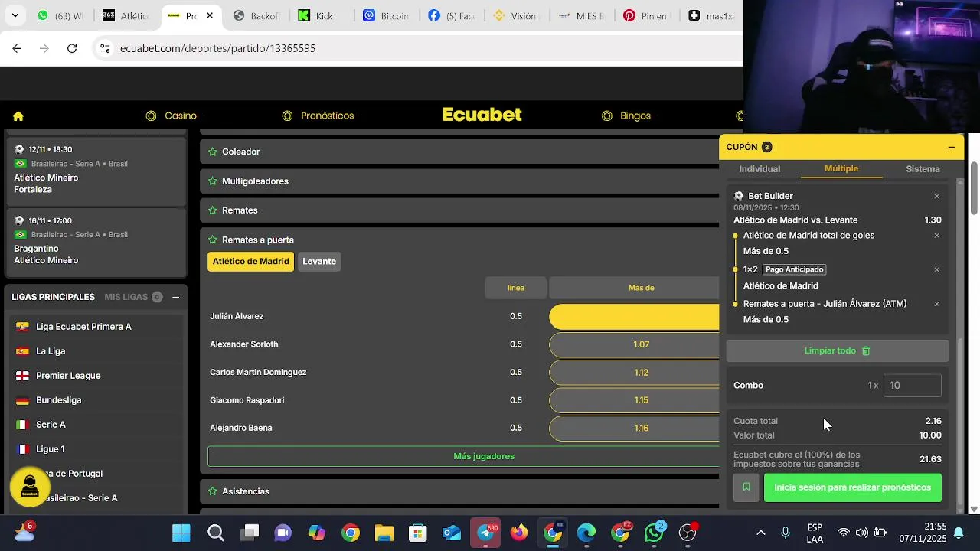This screenshot has width=980, height=551.
Task: Open the tab search dropdown arrow
Action: (x=15, y=15)
